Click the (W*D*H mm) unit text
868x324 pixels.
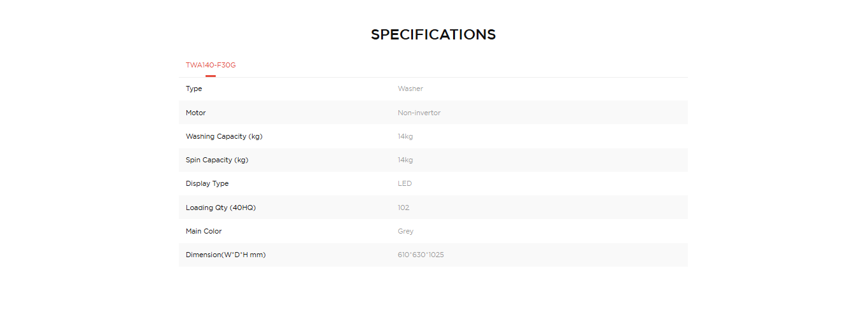[244, 255]
